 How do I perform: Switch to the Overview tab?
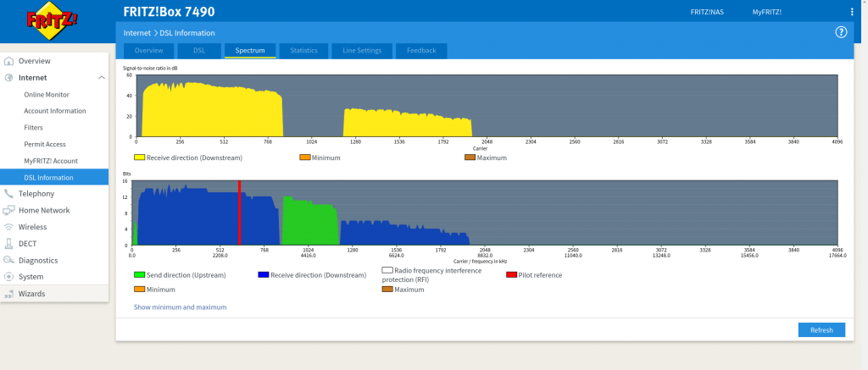pyautogui.click(x=148, y=50)
